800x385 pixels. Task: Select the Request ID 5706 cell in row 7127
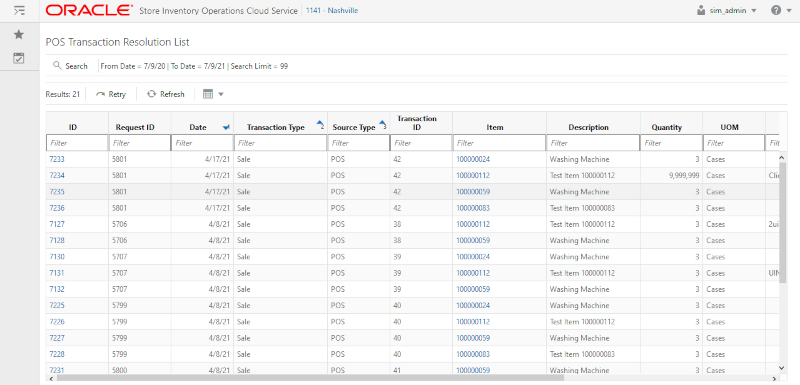(x=139, y=224)
